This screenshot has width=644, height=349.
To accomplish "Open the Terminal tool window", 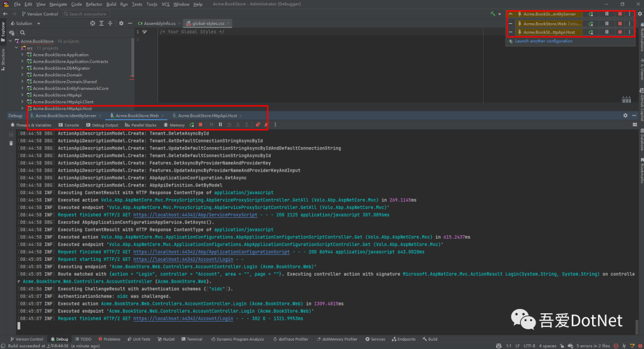I will click(191, 339).
